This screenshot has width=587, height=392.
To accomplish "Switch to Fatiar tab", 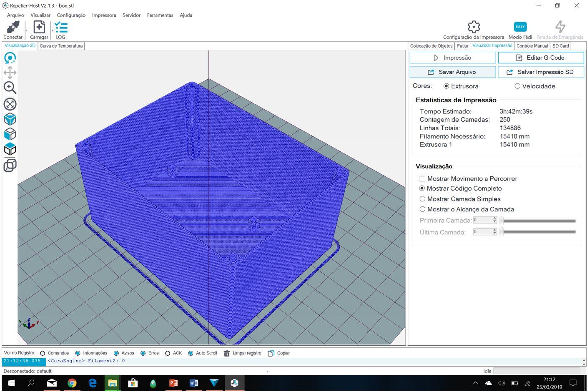I will coord(462,46).
